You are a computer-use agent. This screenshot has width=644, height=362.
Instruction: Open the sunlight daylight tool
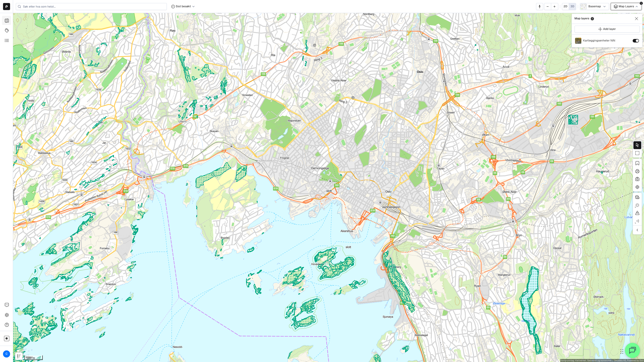(x=637, y=205)
